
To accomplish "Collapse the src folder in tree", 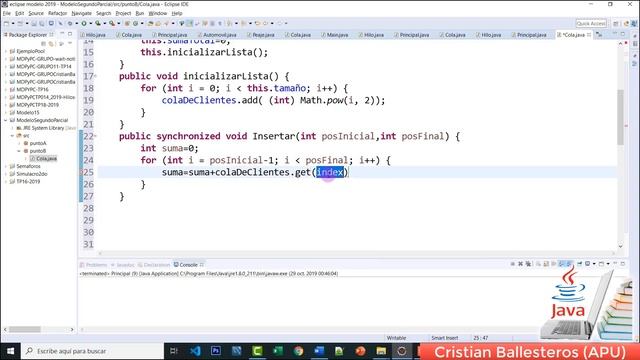I will coord(12,136).
